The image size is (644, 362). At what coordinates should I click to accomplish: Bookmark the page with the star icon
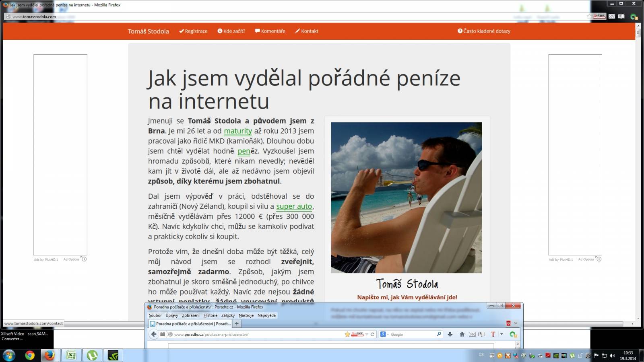[x=347, y=334]
